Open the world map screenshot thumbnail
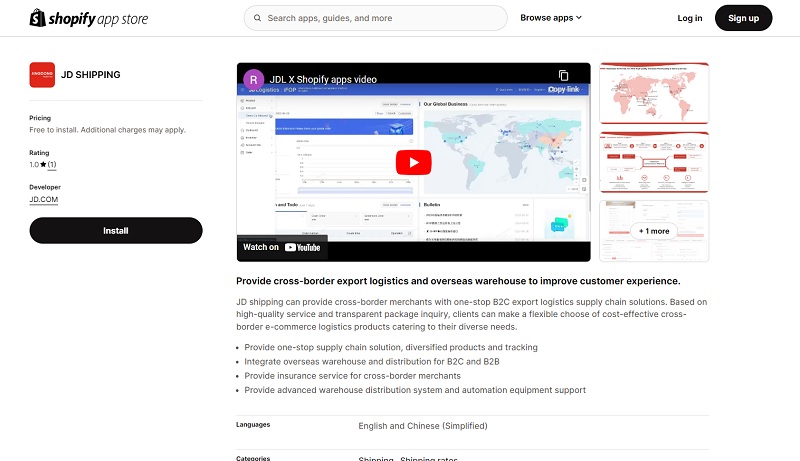Viewport: 800px width, 461px height. 654,93
